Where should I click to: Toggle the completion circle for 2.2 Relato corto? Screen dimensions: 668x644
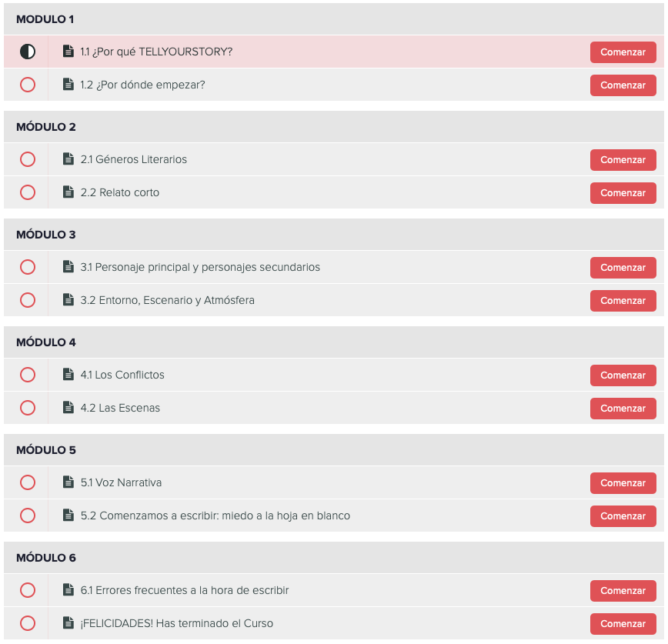tap(28, 192)
